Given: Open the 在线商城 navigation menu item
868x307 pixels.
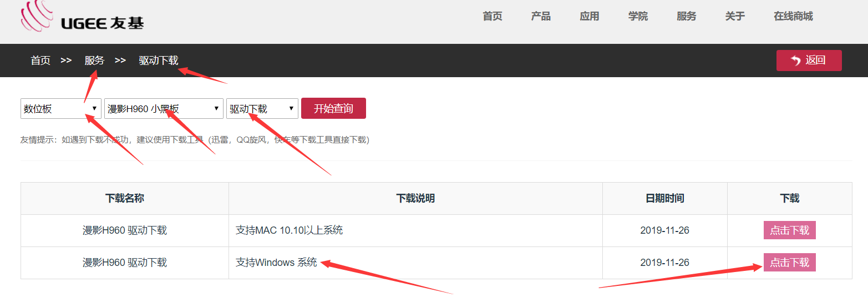Looking at the screenshot, I should point(793,16).
